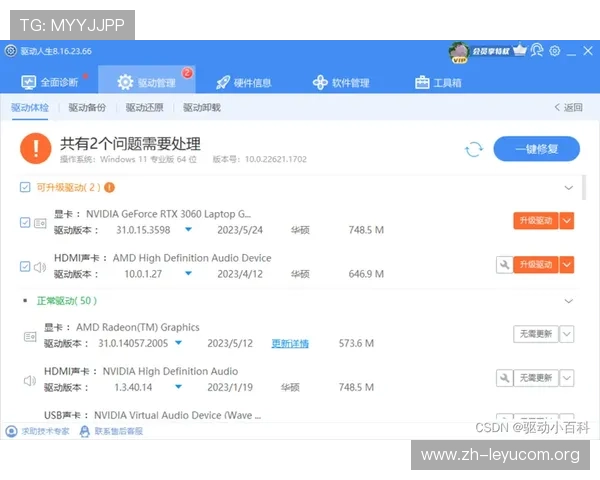Click the 驱动人生 app logo icon
This screenshot has width=600, height=480.
pos(11,51)
